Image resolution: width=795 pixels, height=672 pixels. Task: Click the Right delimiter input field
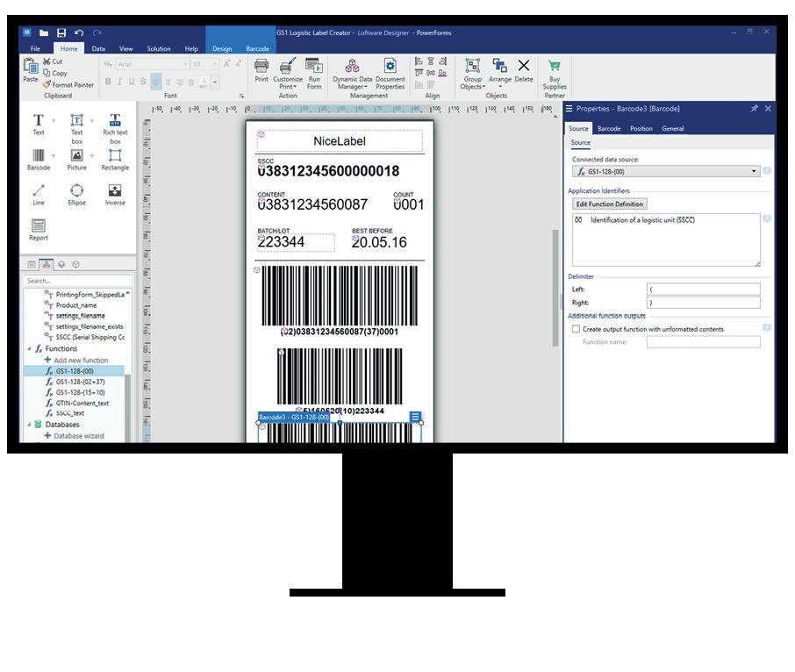pyautogui.click(x=703, y=303)
